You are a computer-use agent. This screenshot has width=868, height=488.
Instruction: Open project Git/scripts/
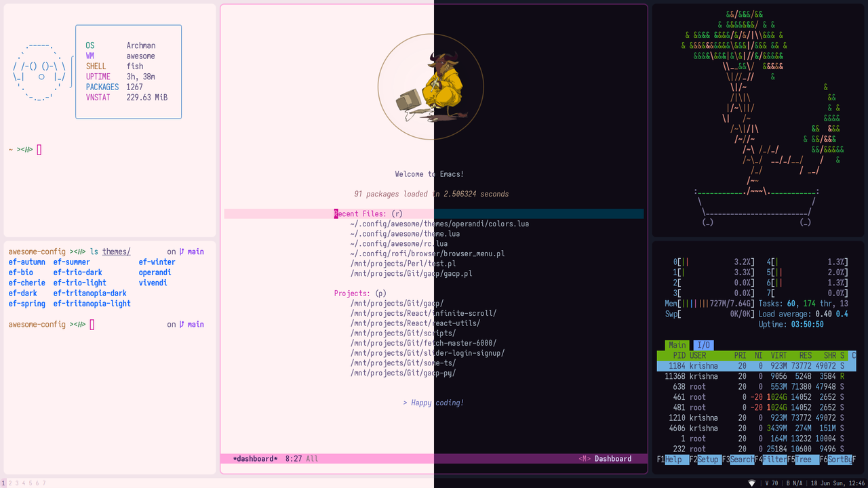[x=403, y=333]
